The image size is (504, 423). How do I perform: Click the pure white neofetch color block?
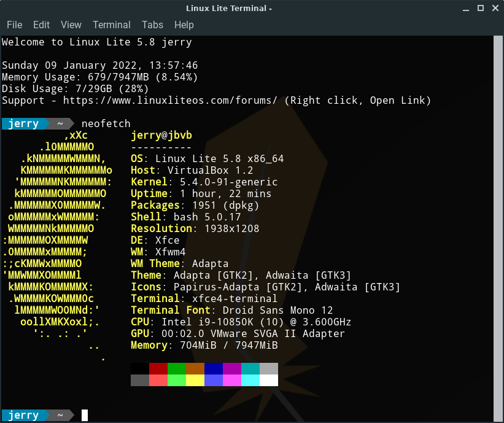click(x=269, y=380)
